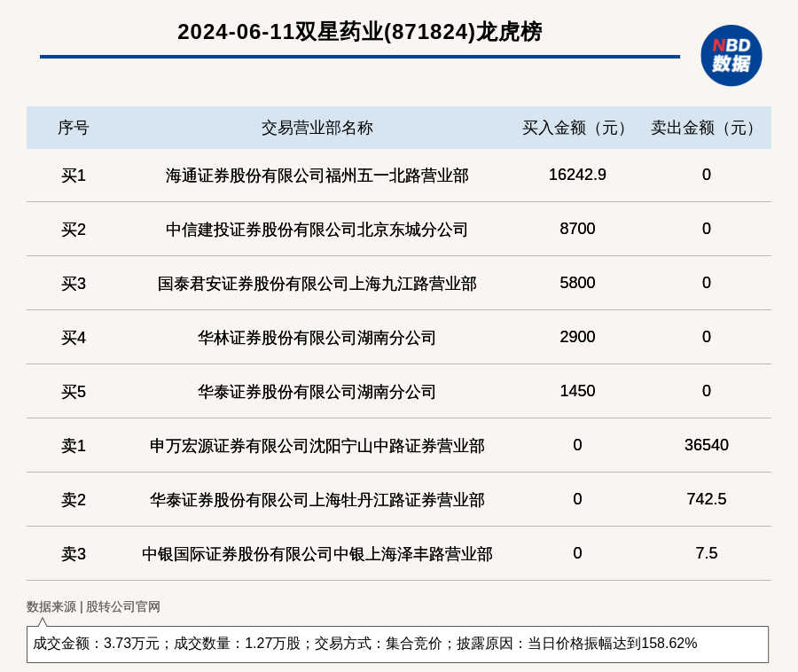Click 申万宏源证券有限公司沈阳宁山中路证券营业部
Viewport: 798px width, 672px height.
click(x=317, y=446)
